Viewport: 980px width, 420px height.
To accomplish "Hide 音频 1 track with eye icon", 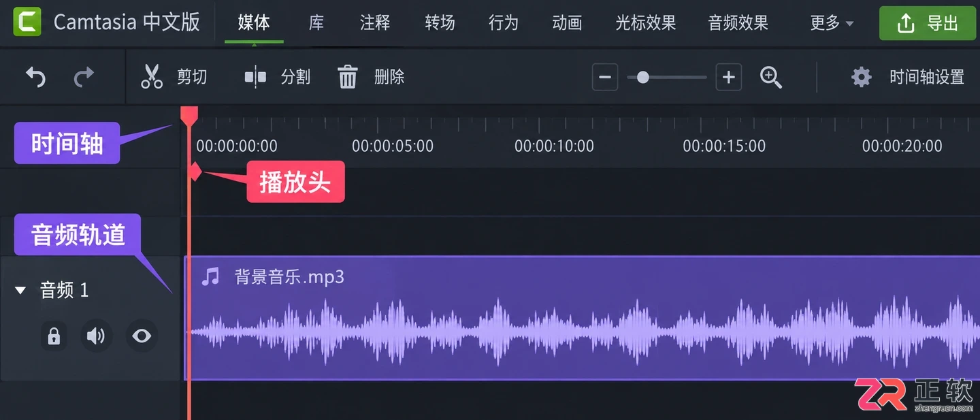I will coord(142,336).
